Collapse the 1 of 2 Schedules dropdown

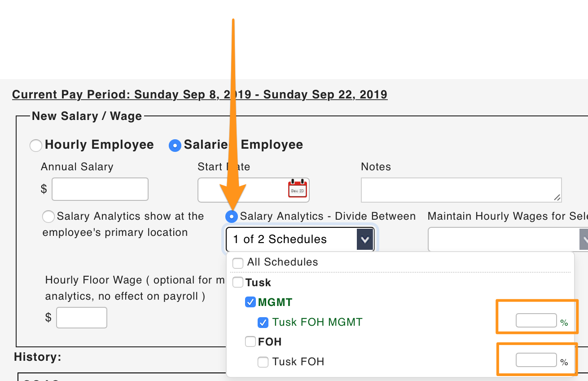[365, 239]
